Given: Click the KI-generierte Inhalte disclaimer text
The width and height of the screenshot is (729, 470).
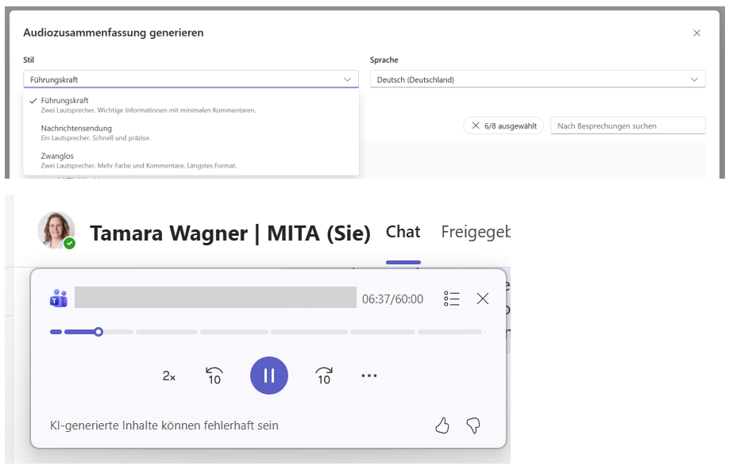Looking at the screenshot, I should 164,425.
